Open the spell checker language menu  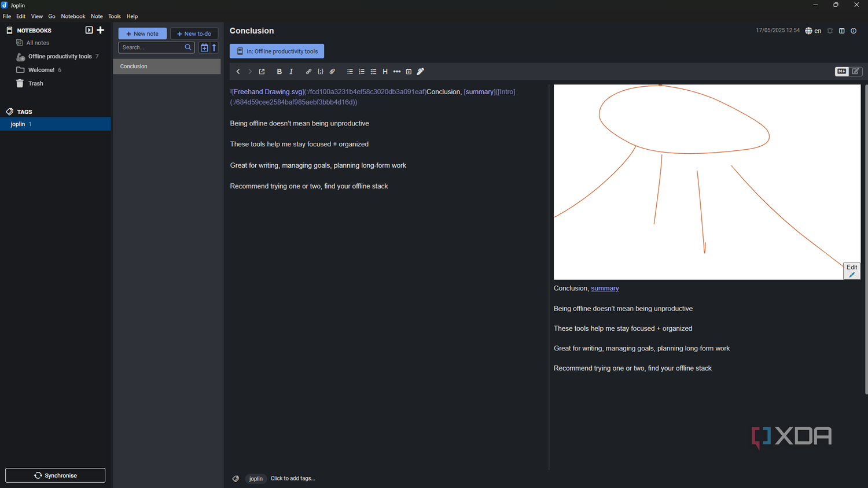[x=813, y=31]
